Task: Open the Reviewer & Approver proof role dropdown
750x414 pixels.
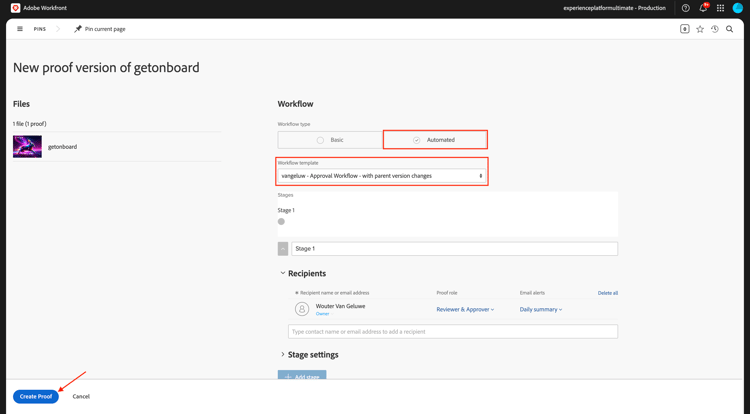Action: (x=465, y=309)
